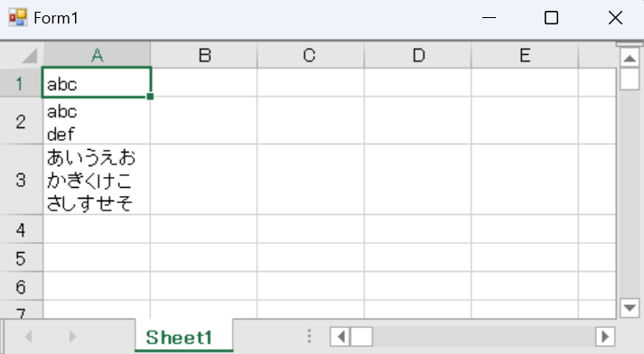Click the tab strip splitter dots
Viewport: 644px width, 354px height.
click(309, 336)
